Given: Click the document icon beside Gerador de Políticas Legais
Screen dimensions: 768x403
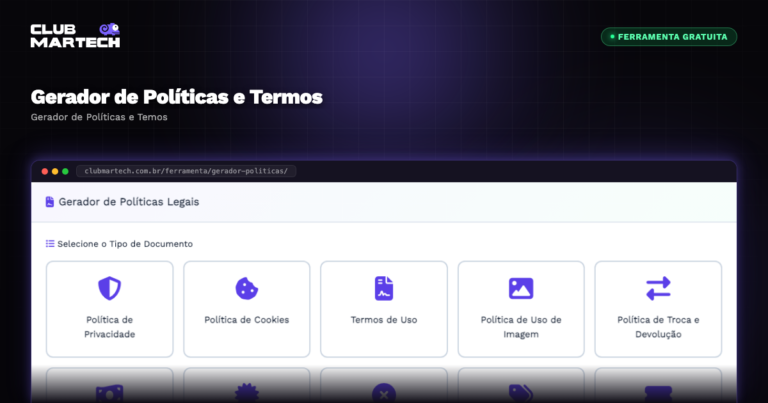Looking at the screenshot, I should [x=49, y=202].
